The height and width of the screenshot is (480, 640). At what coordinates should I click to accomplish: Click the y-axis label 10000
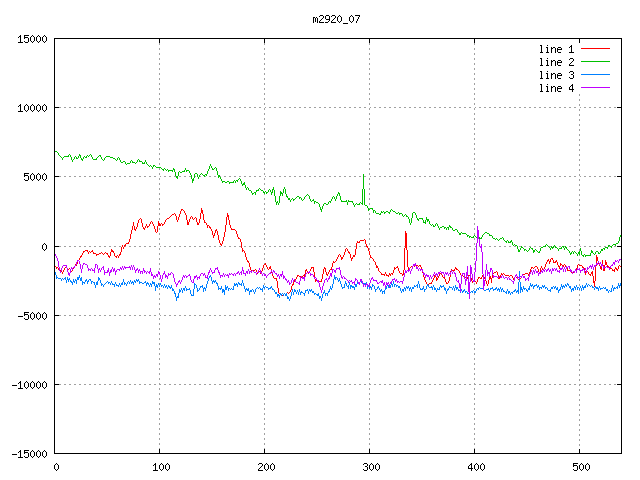tap(32, 108)
